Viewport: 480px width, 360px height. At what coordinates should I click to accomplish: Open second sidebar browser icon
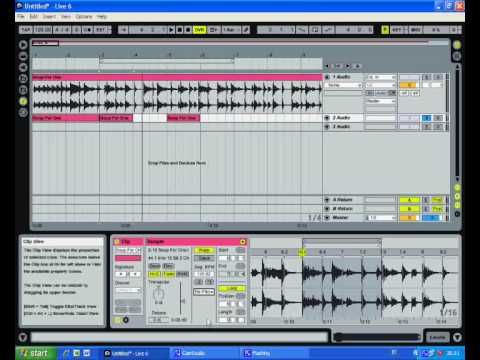(x=23, y=56)
